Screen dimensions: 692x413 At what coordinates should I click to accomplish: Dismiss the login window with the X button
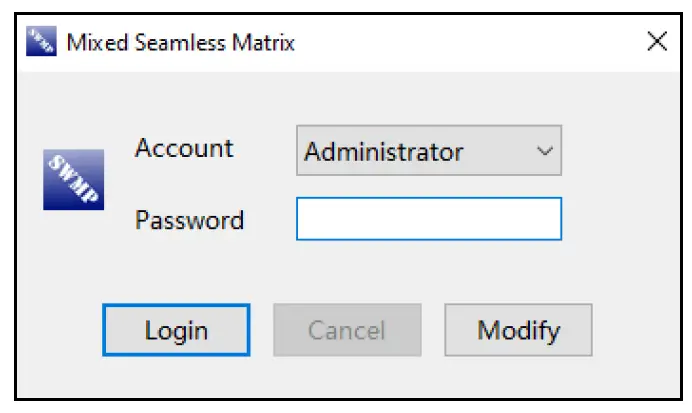point(657,42)
